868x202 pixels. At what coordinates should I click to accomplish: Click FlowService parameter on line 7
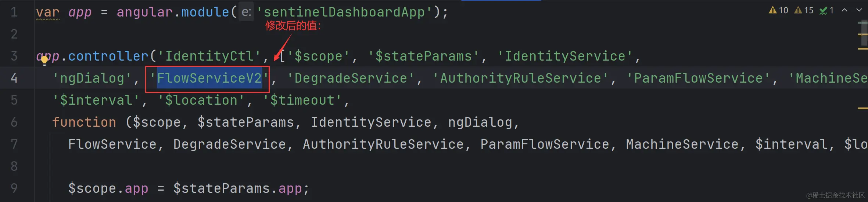point(112,144)
